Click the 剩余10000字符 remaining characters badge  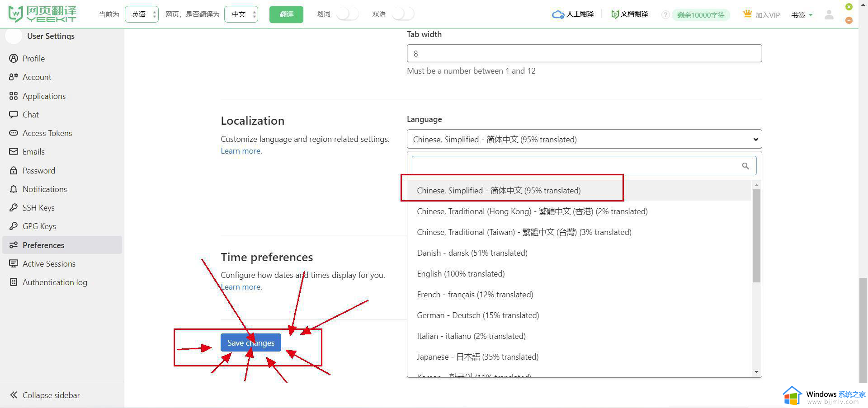[x=701, y=15]
